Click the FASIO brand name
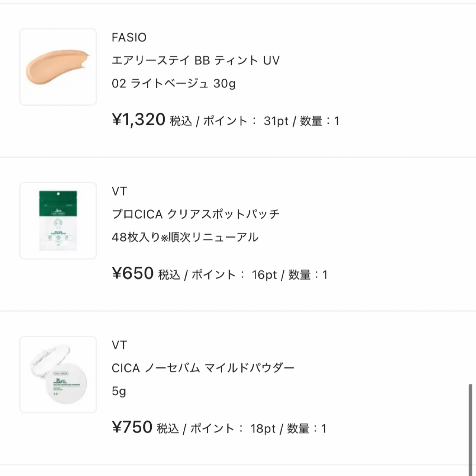This screenshot has width=476, height=476. click(x=129, y=37)
